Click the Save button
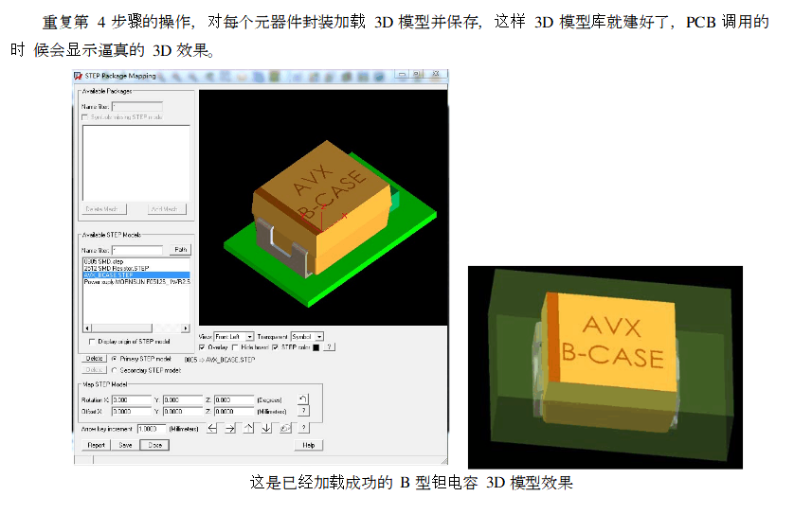 pyautogui.click(x=125, y=445)
